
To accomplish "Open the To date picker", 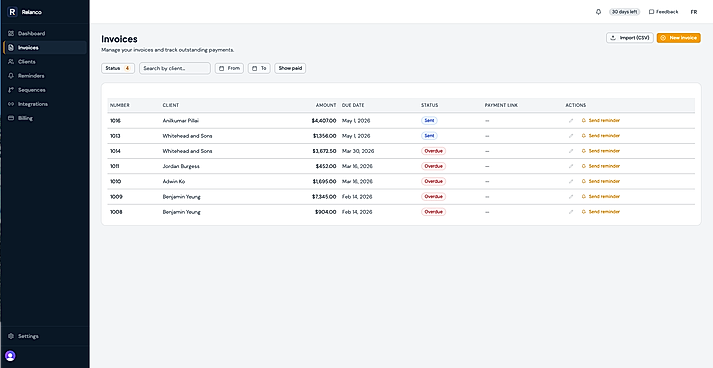I will tap(259, 68).
